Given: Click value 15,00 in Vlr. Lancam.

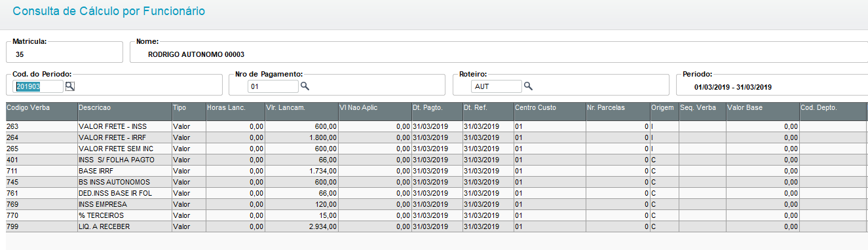Looking at the screenshot, I should pyautogui.click(x=328, y=216).
